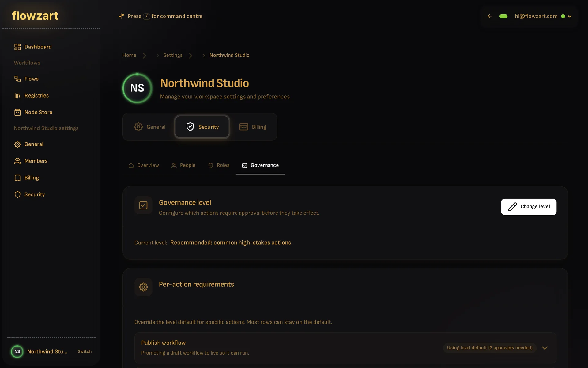Click the NS workspace avatar in header
This screenshot has width=588, height=368.
tap(137, 88)
